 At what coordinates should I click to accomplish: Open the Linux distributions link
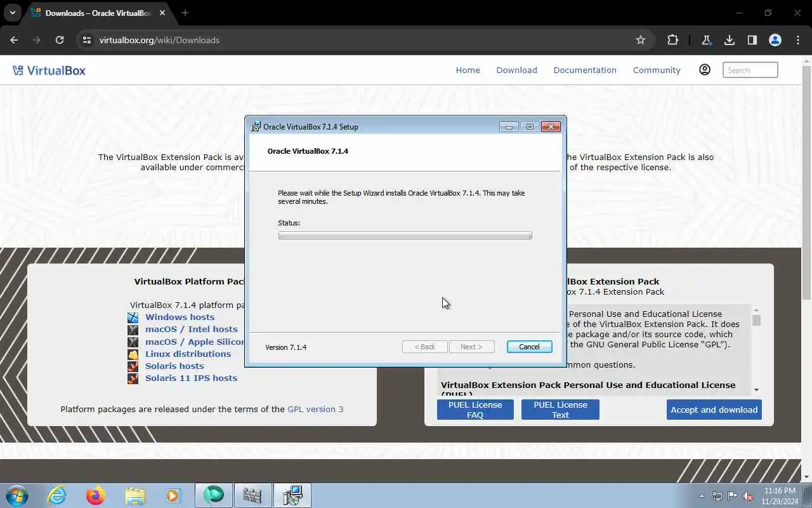click(x=188, y=354)
